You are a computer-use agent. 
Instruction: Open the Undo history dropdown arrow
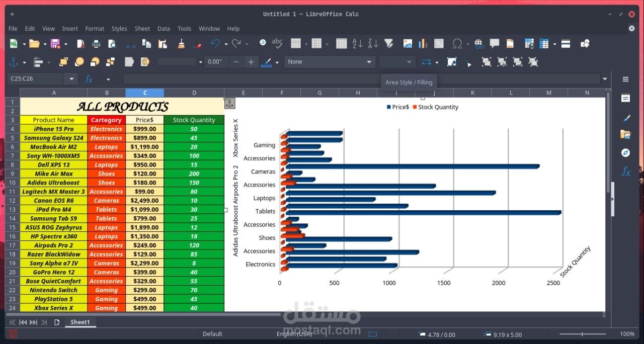click(x=226, y=44)
